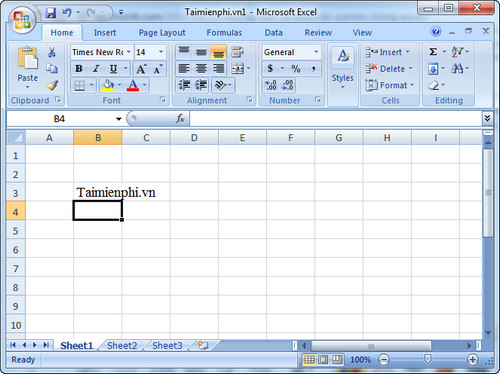
Task: Customize Quick Access Toolbar arrow
Action: click(x=121, y=13)
